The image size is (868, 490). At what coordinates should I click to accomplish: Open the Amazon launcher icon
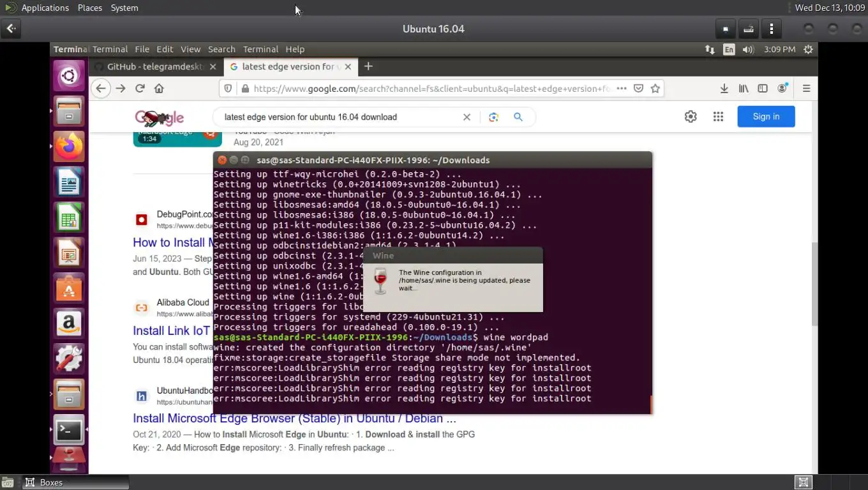tap(69, 324)
